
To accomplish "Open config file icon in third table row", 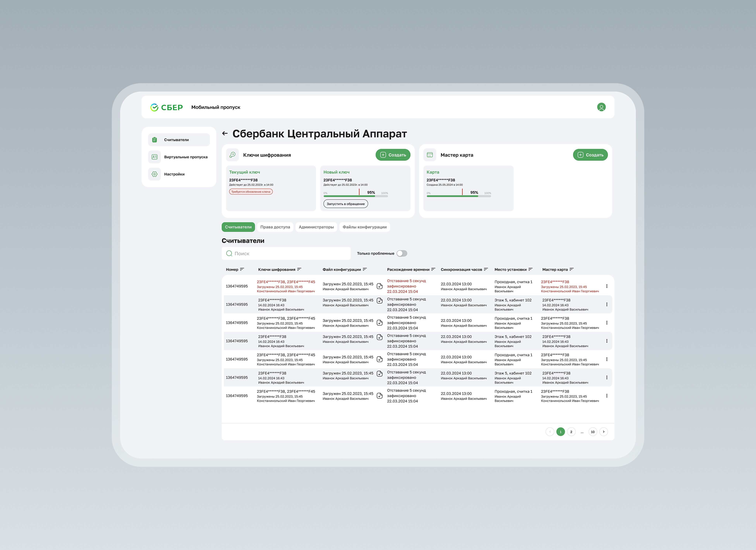I will coord(379,323).
